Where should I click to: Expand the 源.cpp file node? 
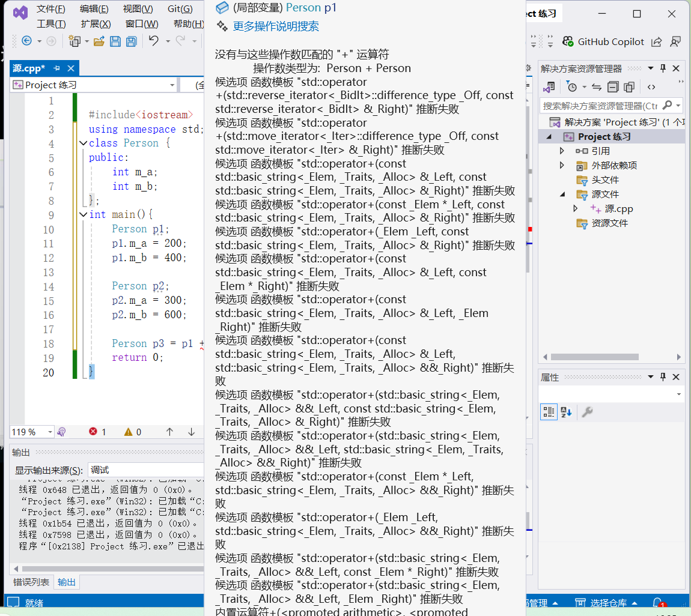pos(575,209)
